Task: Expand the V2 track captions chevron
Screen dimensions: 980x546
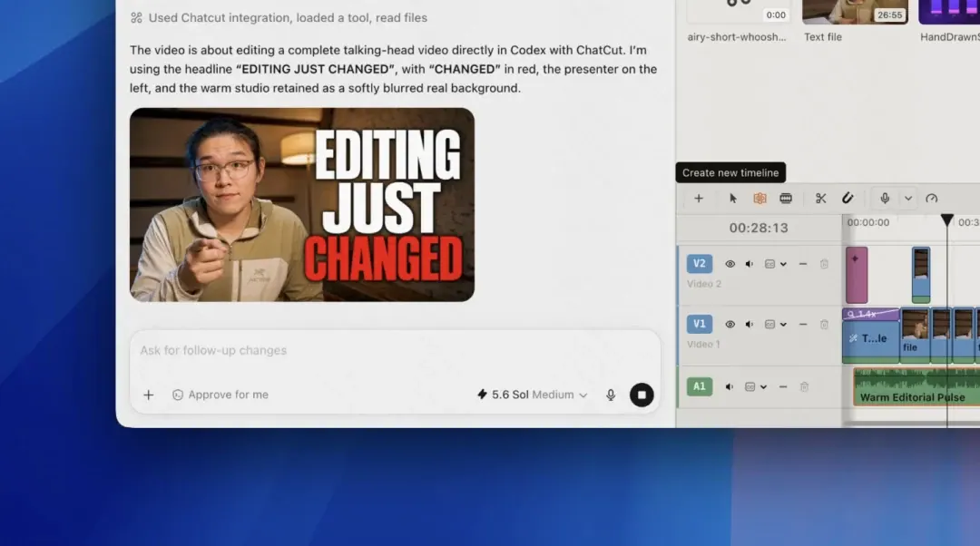Action: pos(783,264)
